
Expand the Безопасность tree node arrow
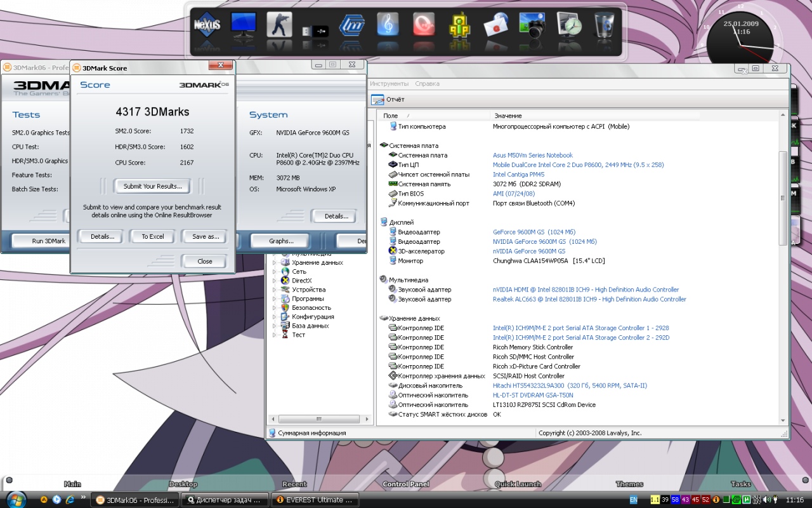[275, 307]
